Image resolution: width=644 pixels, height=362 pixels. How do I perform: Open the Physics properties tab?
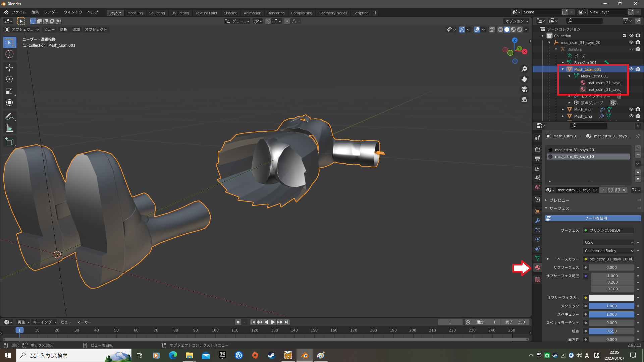pos(538,239)
